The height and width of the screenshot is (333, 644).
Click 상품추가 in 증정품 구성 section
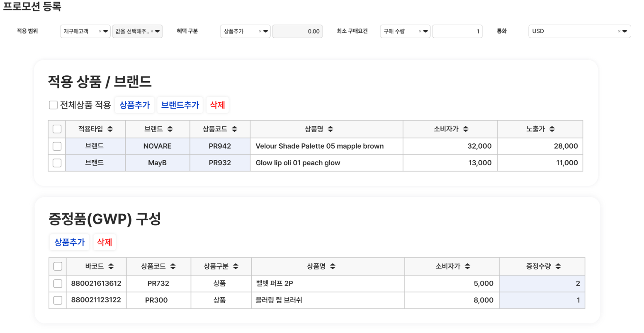pyautogui.click(x=69, y=242)
